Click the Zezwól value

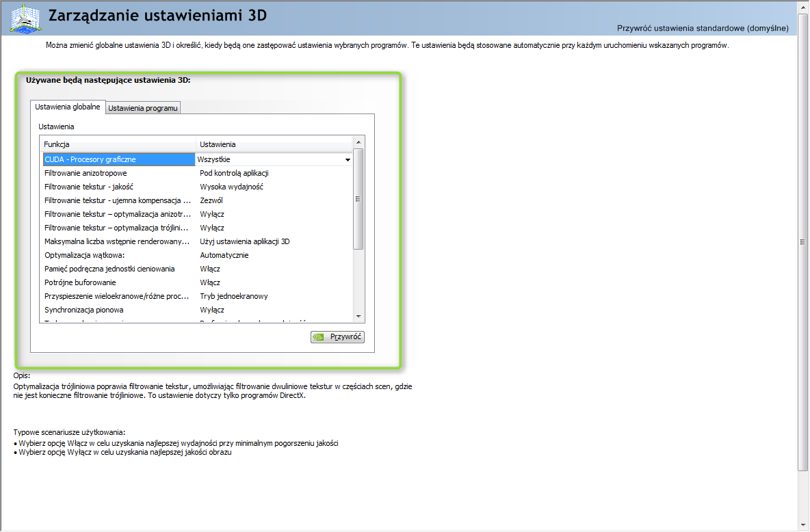[211, 200]
